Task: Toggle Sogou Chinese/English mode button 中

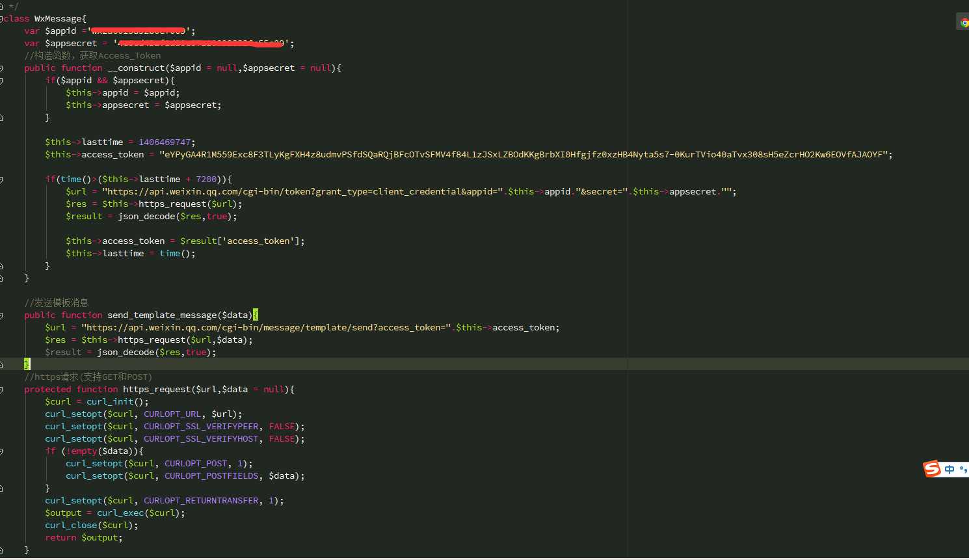Action: coord(950,470)
